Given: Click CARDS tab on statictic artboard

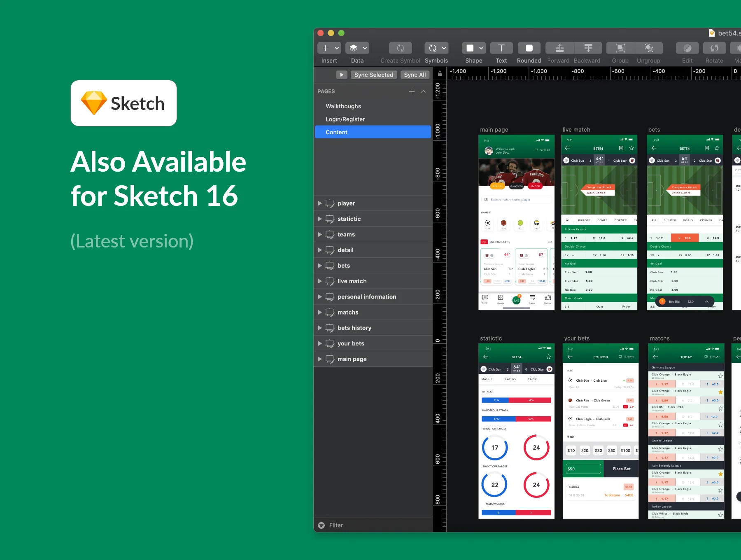Looking at the screenshot, I should [532, 379].
